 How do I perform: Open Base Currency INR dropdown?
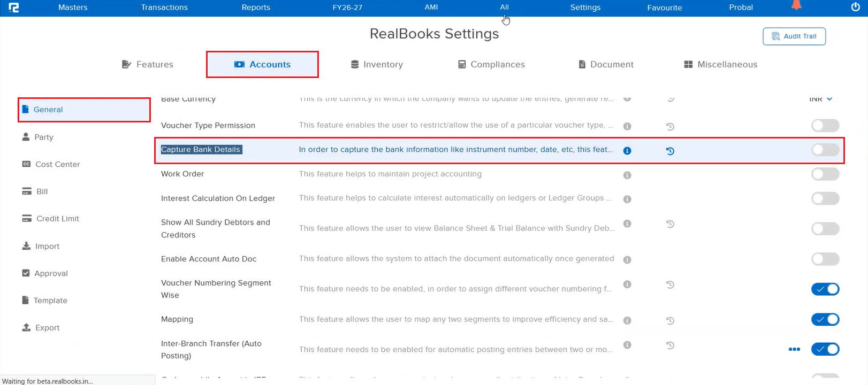pos(821,99)
